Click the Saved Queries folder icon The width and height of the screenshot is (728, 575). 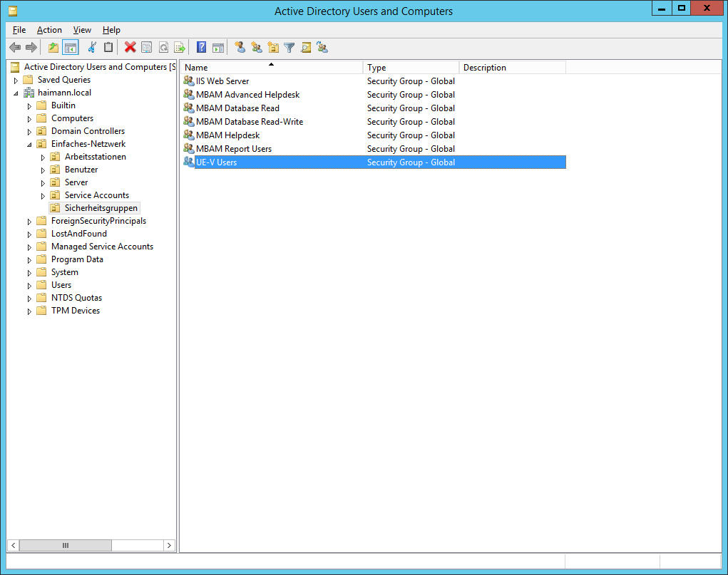pyautogui.click(x=29, y=80)
